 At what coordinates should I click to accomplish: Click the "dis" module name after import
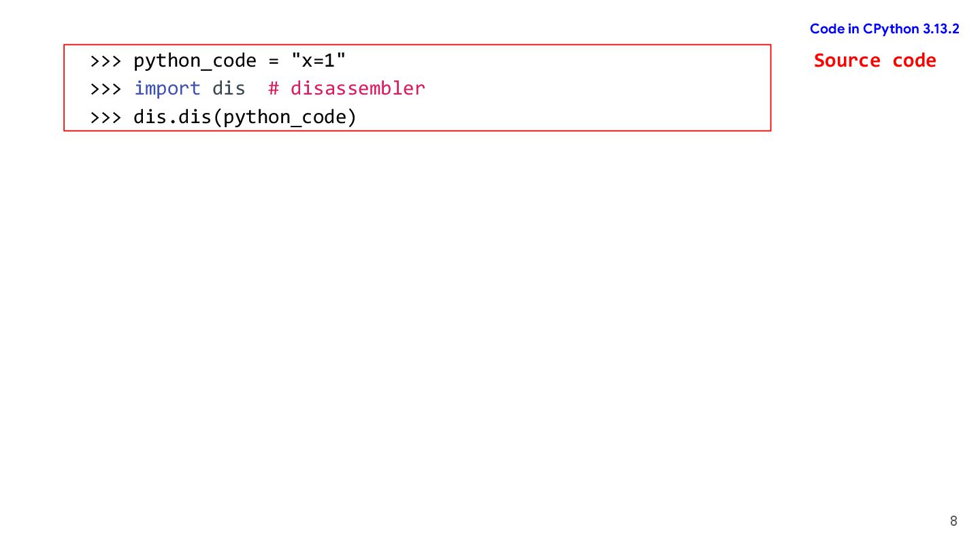tap(229, 88)
